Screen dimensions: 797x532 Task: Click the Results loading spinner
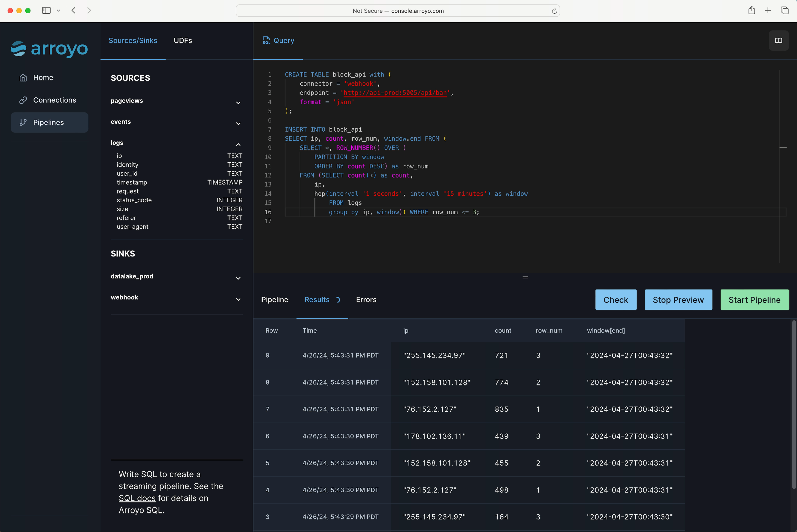pyautogui.click(x=338, y=299)
